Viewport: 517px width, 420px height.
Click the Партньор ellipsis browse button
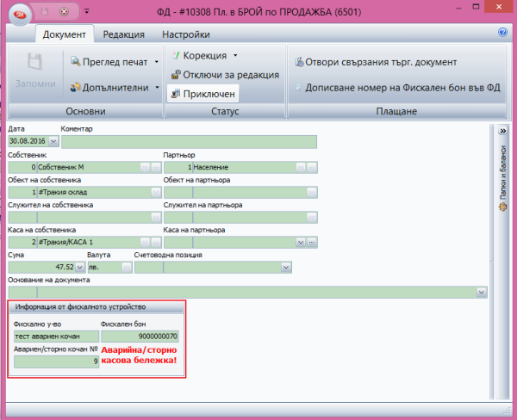[312, 168]
